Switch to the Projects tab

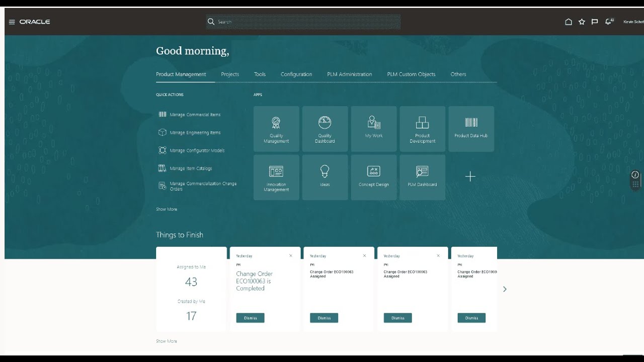pos(230,74)
